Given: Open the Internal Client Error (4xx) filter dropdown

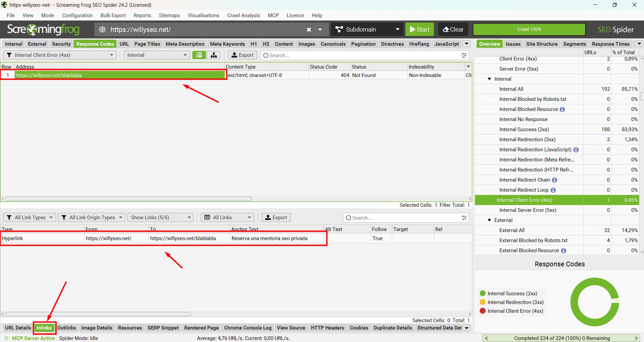Looking at the screenshot, I should 60,55.
